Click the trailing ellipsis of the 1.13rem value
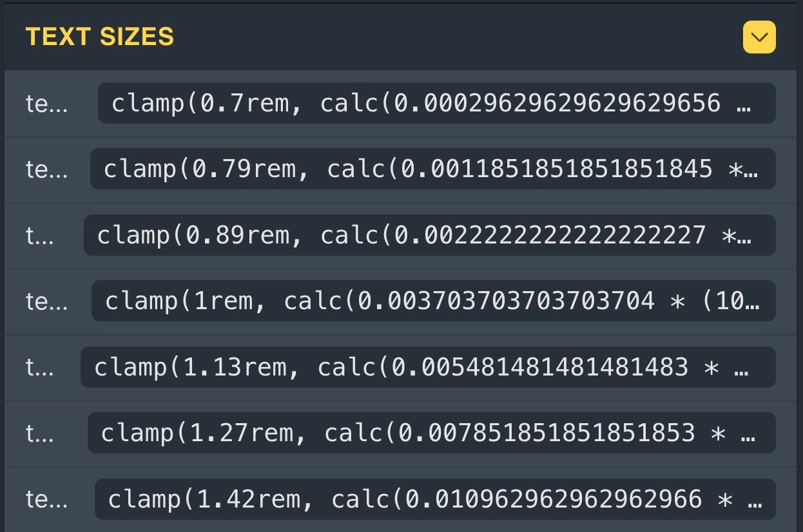The width and height of the screenshot is (803, 532). point(741,368)
